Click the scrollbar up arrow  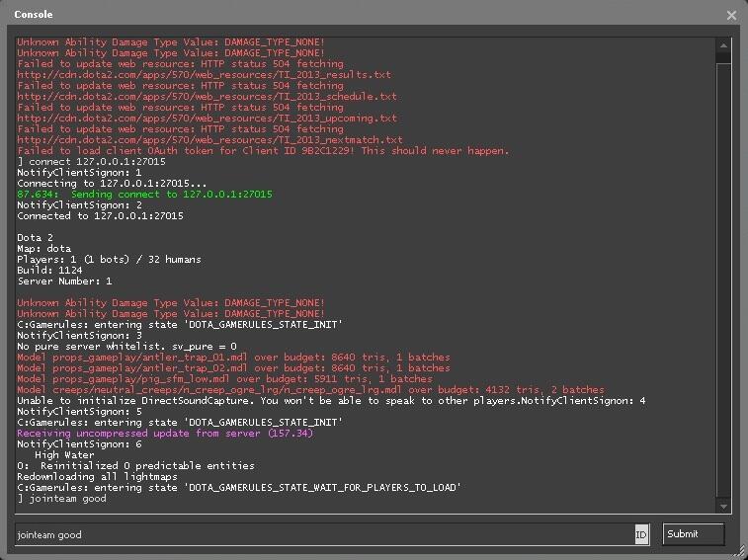click(x=723, y=45)
